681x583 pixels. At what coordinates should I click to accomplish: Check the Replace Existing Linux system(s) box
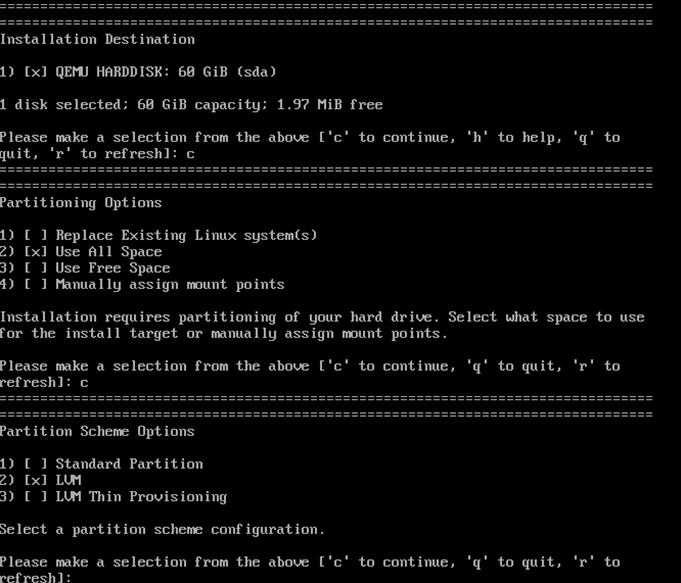pyautogui.click(x=36, y=236)
